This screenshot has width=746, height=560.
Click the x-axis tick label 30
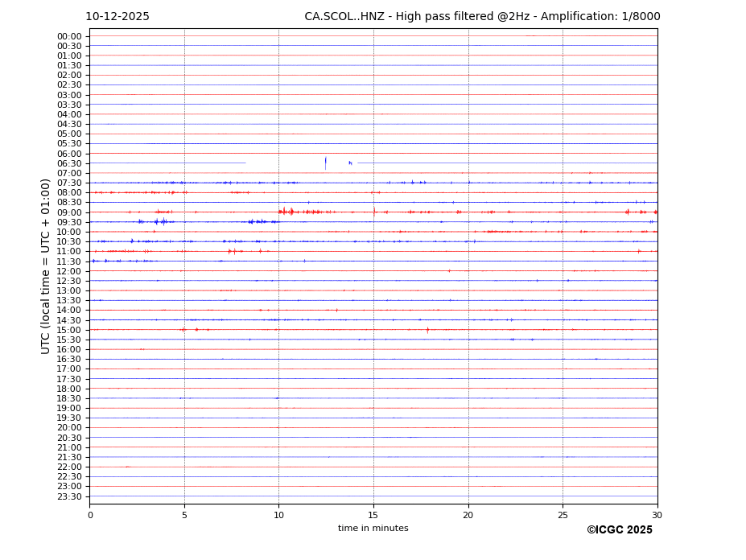tap(657, 515)
